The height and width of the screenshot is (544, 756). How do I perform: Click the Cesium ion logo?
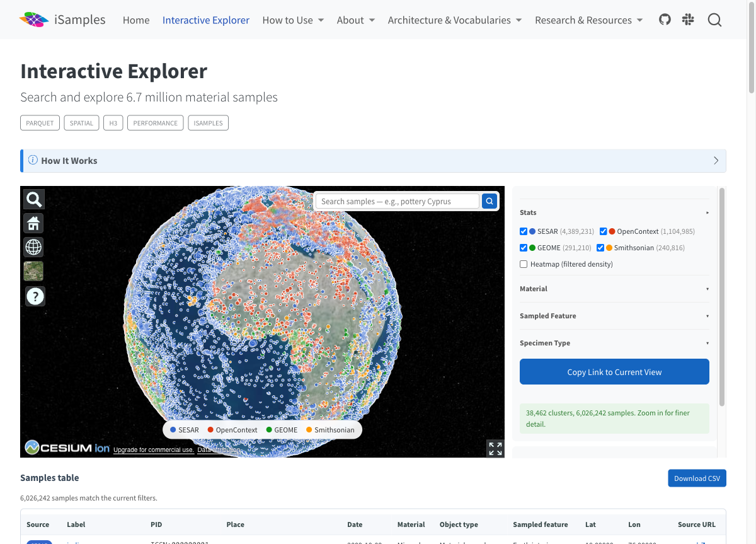67,448
